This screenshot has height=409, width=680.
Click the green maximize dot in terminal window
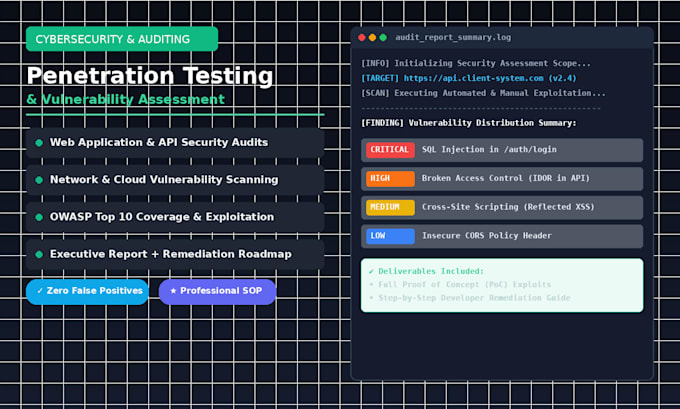(x=383, y=38)
